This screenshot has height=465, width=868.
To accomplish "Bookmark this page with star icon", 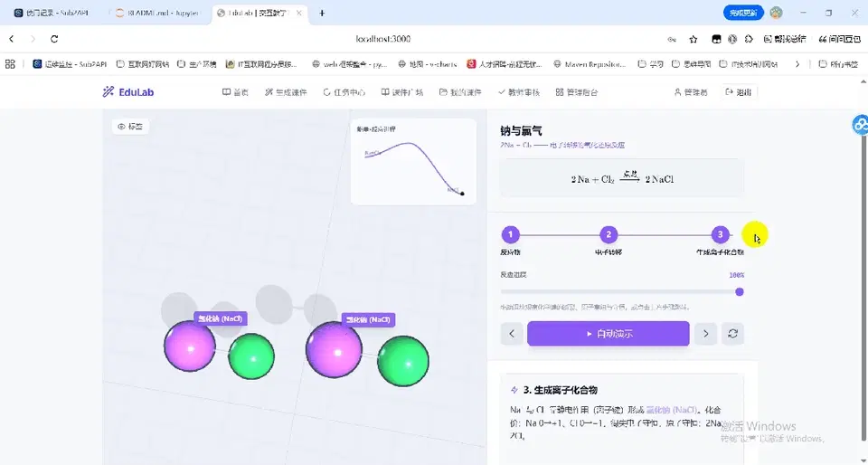I will [x=693, y=39].
